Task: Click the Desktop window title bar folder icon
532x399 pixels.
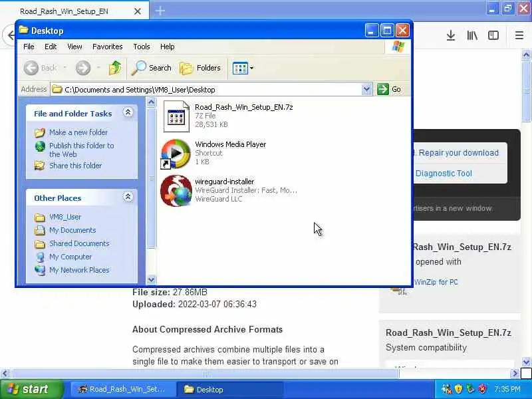Action: 23,30
